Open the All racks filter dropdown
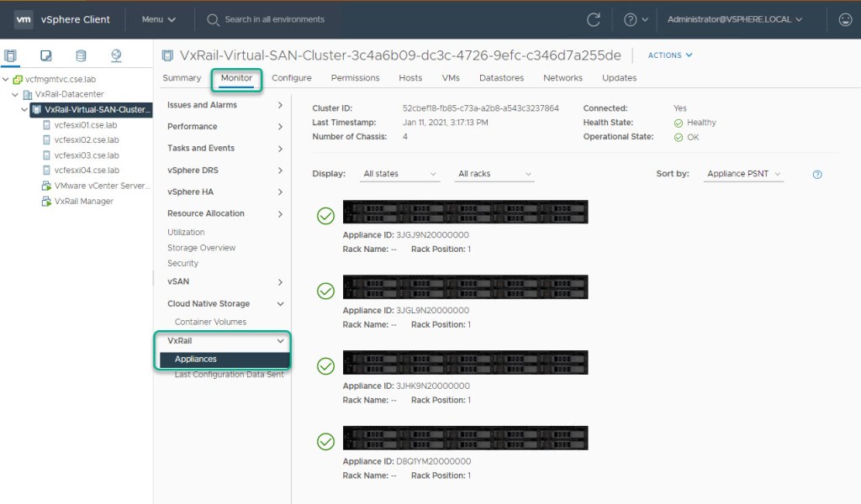 494,174
